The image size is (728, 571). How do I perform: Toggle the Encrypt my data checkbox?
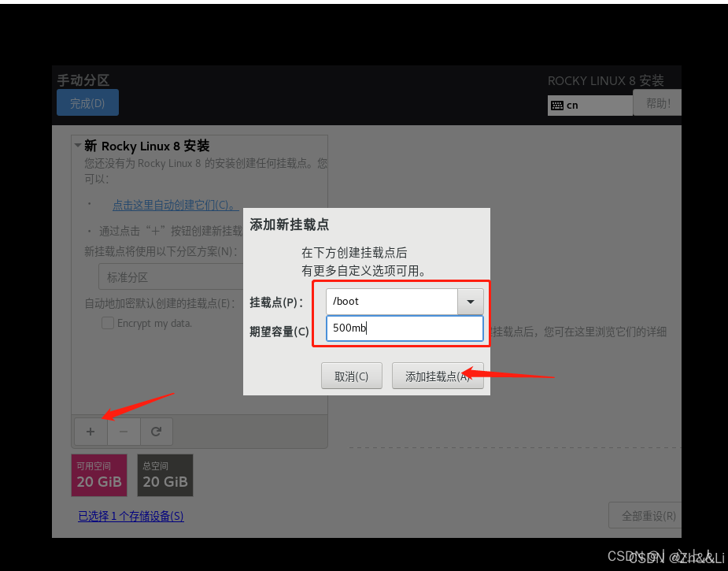pyautogui.click(x=108, y=323)
